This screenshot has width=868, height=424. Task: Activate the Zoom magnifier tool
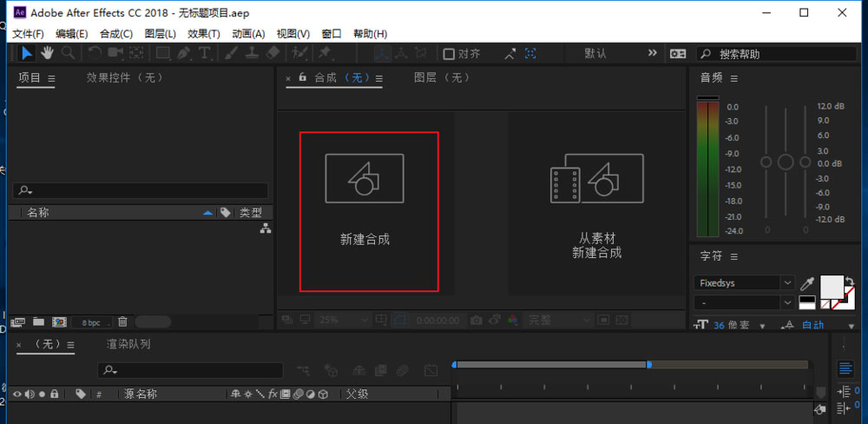[x=68, y=53]
